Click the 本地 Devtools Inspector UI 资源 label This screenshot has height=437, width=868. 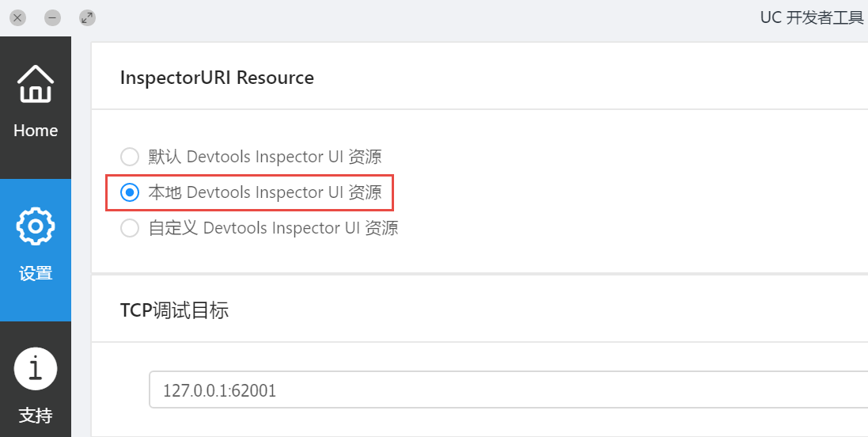265,192
